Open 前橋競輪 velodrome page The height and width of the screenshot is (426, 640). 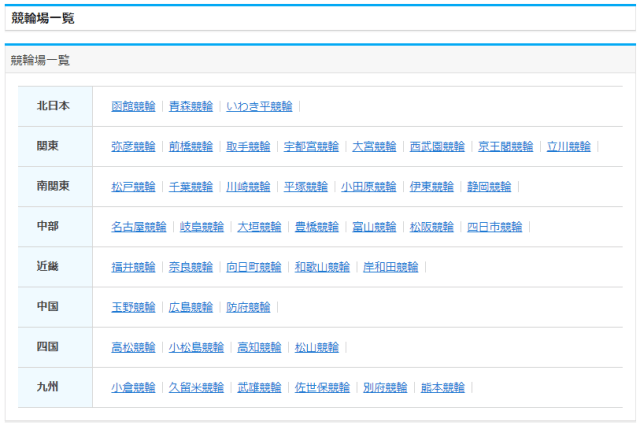[x=191, y=146]
